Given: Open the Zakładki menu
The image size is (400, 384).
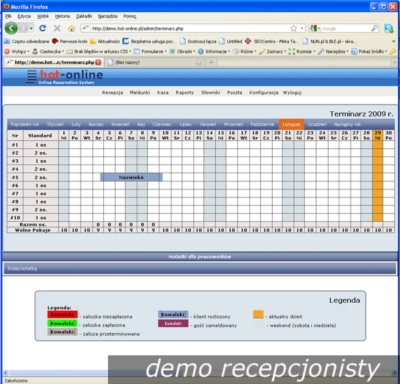Looking at the screenshot, I should pyautogui.click(x=84, y=16).
